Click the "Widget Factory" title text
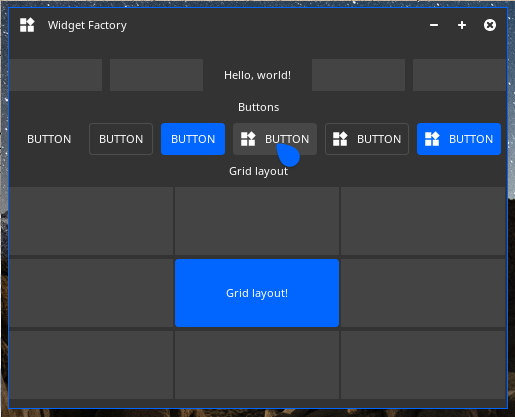 pyautogui.click(x=87, y=25)
